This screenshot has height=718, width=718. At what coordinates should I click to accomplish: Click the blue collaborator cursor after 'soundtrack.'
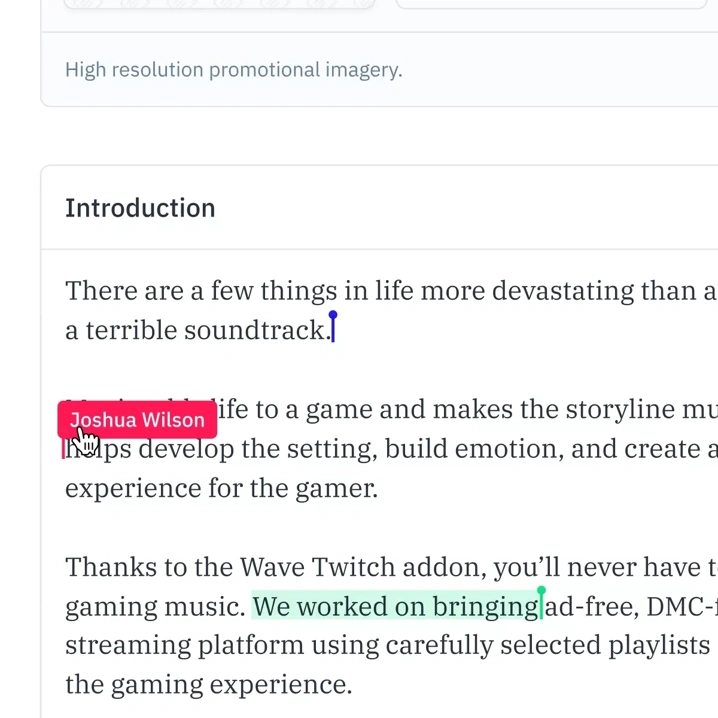tap(333, 327)
